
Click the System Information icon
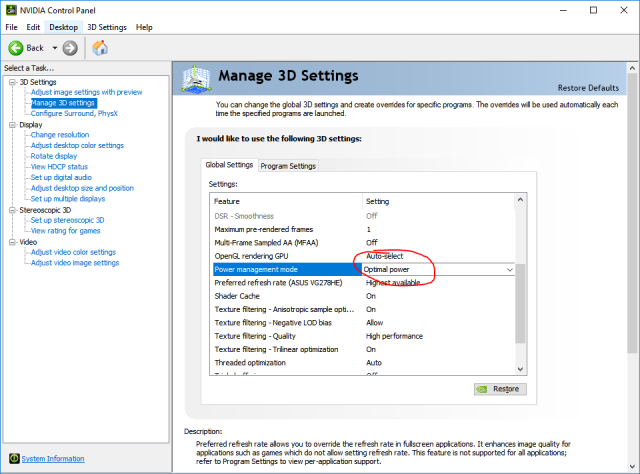pyautogui.click(x=12, y=459)
